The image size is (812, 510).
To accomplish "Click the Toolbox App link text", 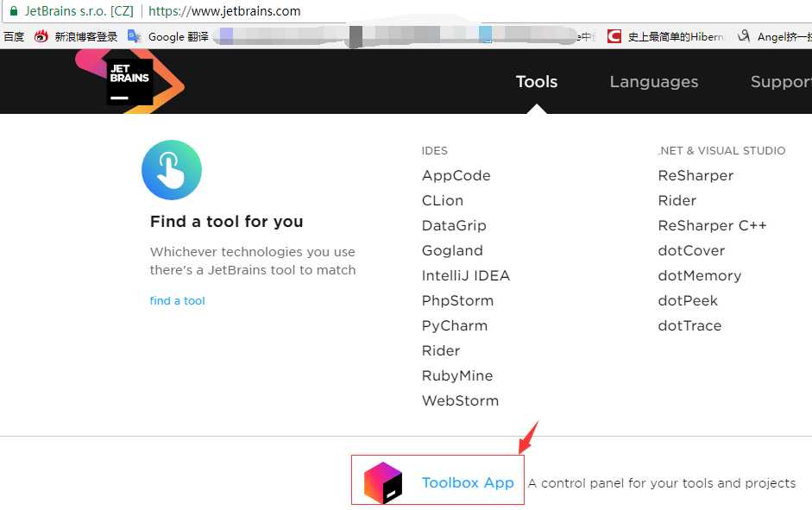I will pos(468,482).
